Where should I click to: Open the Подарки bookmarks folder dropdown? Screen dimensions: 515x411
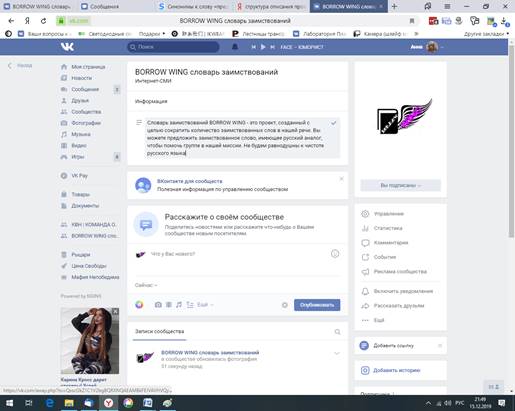click(152, 34)
